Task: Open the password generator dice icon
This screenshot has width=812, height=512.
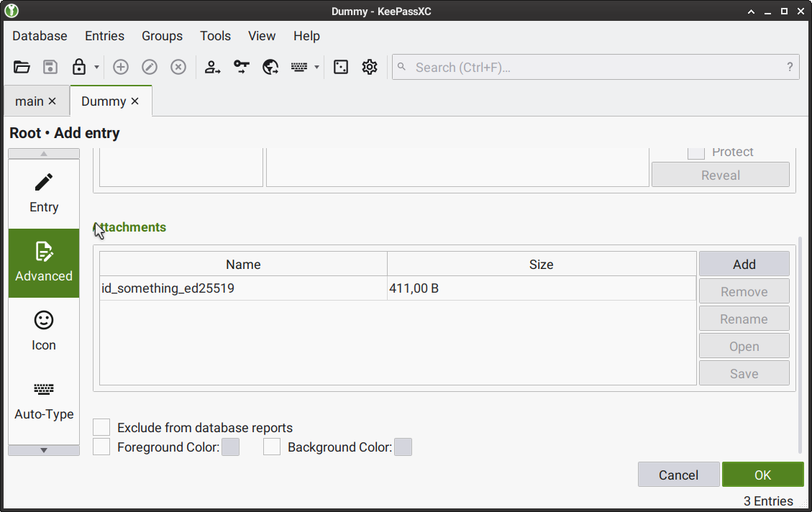Action: (341, 67)
